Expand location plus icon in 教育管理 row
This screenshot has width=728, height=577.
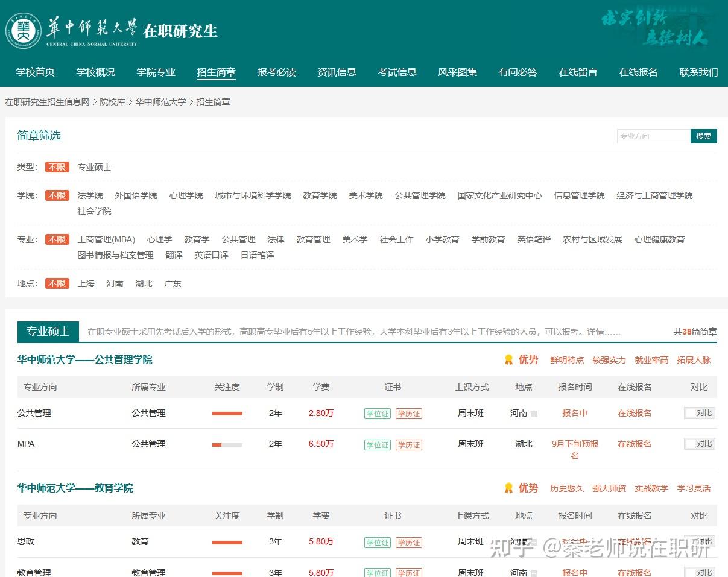pyautogui.click(x=534, y=573)
